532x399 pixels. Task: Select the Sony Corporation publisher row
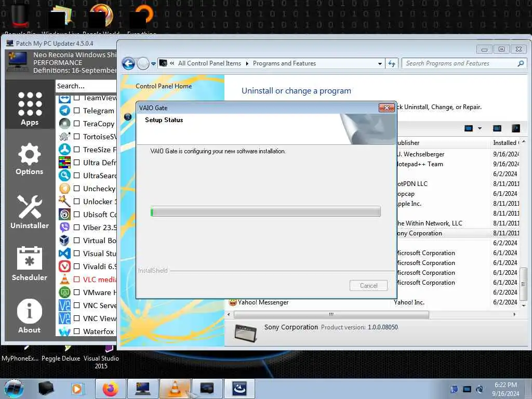pyautogui.click(x=457, y=233)
